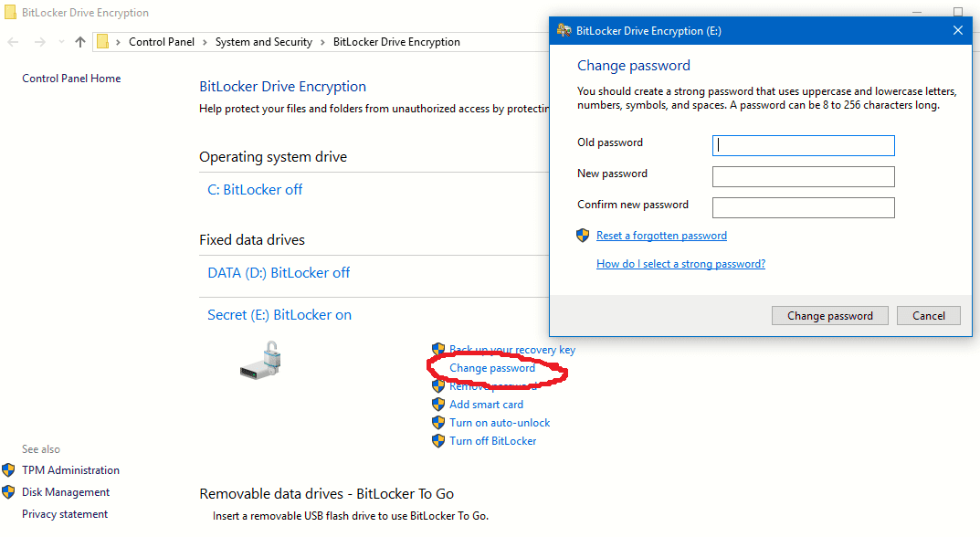980x537 pixels.
Task: Open Privacy statement link
Action: tap(65, 514)
